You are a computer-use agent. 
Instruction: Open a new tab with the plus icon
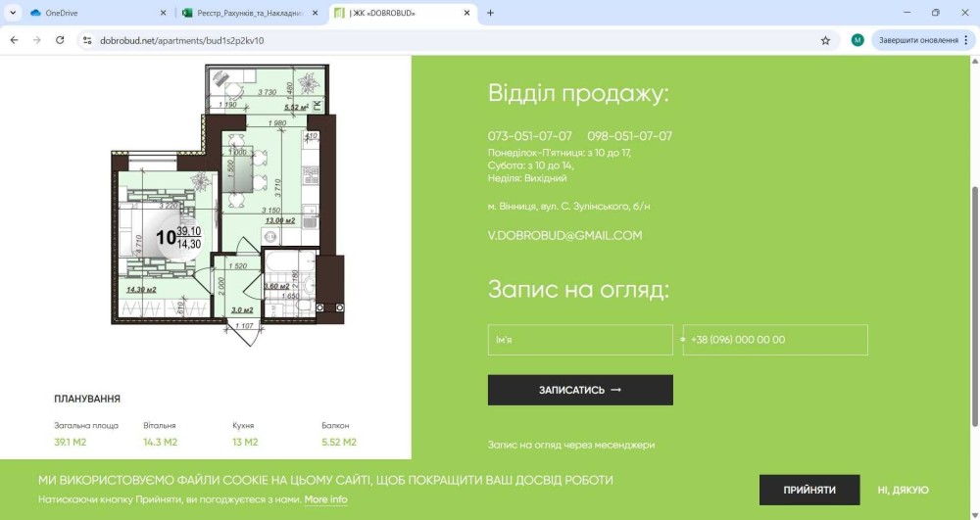coord(490,13)
